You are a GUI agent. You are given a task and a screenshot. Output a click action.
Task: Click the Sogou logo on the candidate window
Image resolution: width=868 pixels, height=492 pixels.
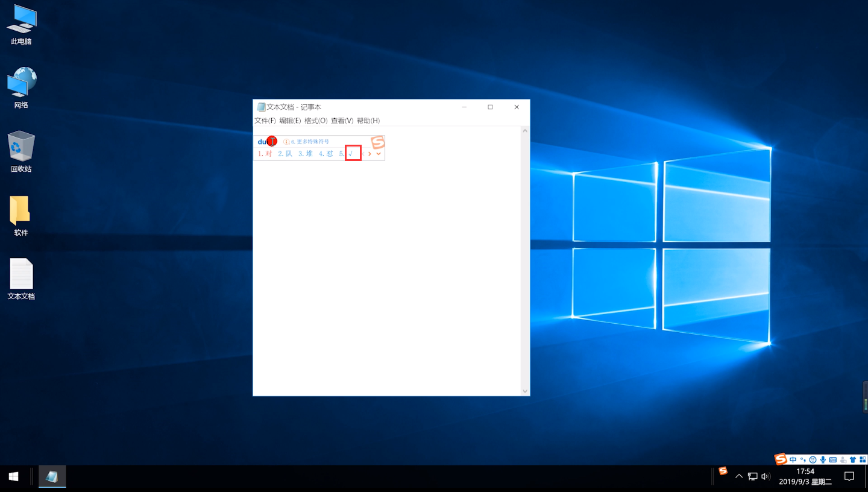click(377, 142)
